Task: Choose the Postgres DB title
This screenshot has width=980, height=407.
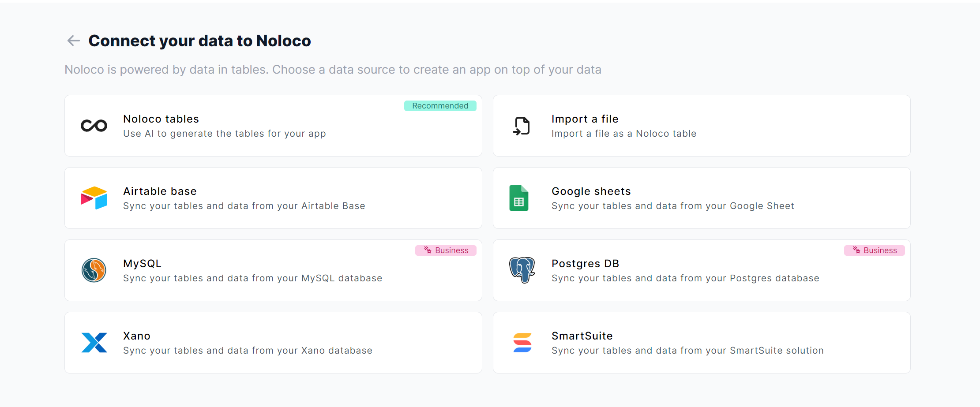Action: 585,264
